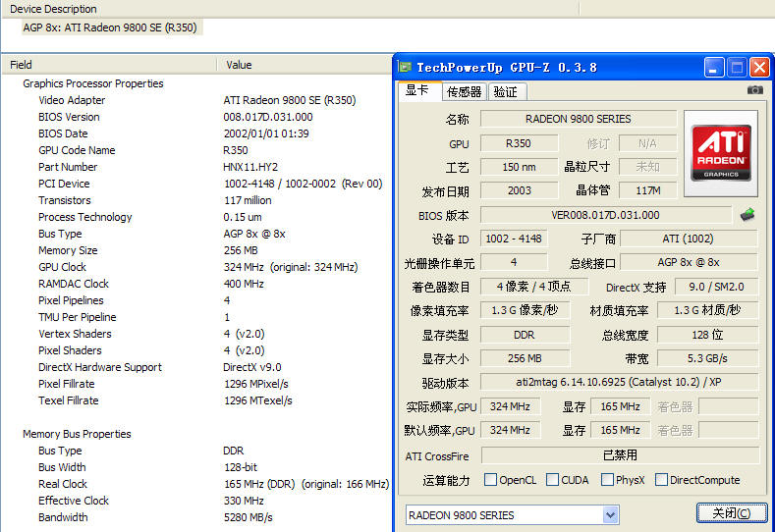Click the GPU-Z title bar app icon

pos(406,67)
